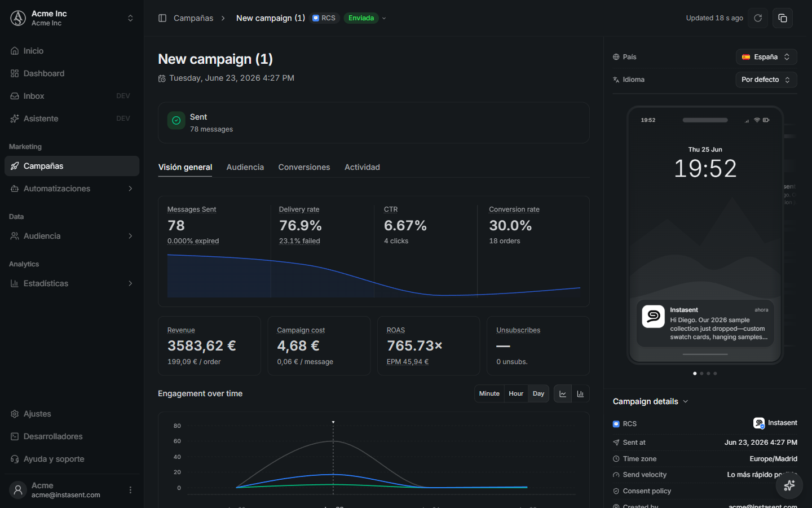This screenshot has height=508, width=812.
Task: Open the País España dropdown
Action: pos(766,57)
